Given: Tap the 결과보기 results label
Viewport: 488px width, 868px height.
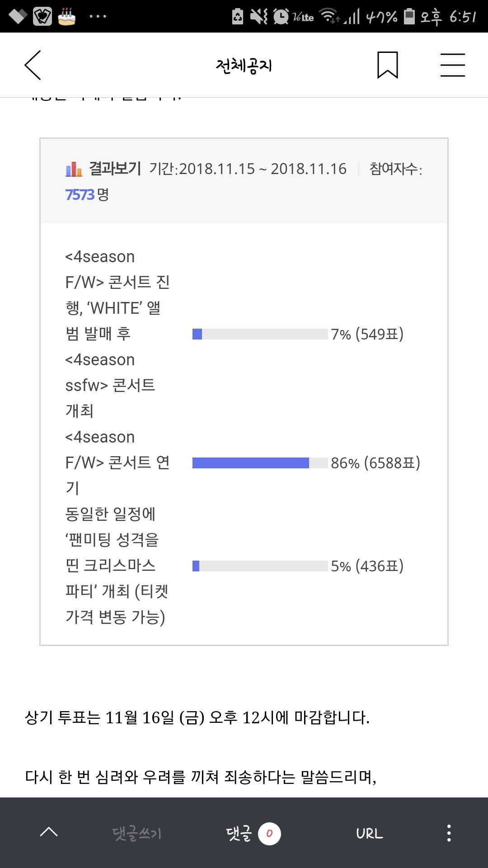Looking at the screenshot, I should click(x=115, y=169).
